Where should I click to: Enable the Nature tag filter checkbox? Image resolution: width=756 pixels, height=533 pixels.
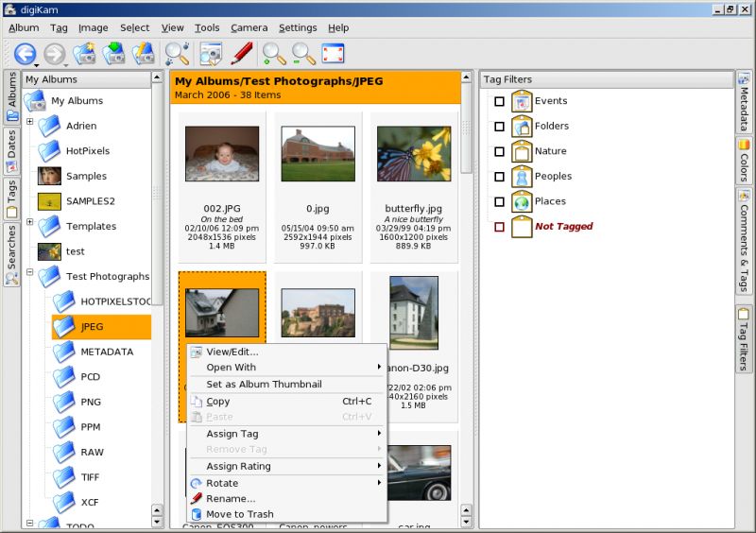click(x=499, y=151)
